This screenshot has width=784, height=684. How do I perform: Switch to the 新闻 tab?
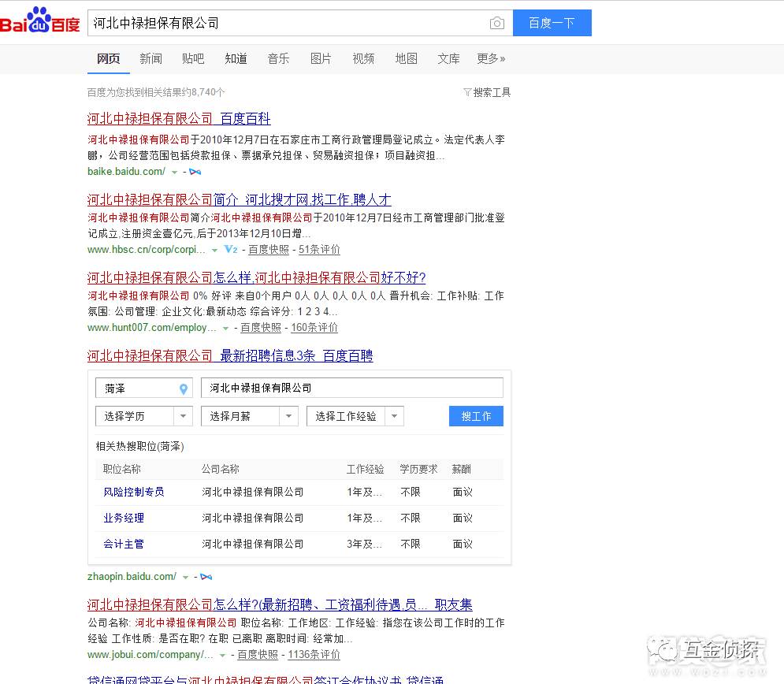pos(150,58)
